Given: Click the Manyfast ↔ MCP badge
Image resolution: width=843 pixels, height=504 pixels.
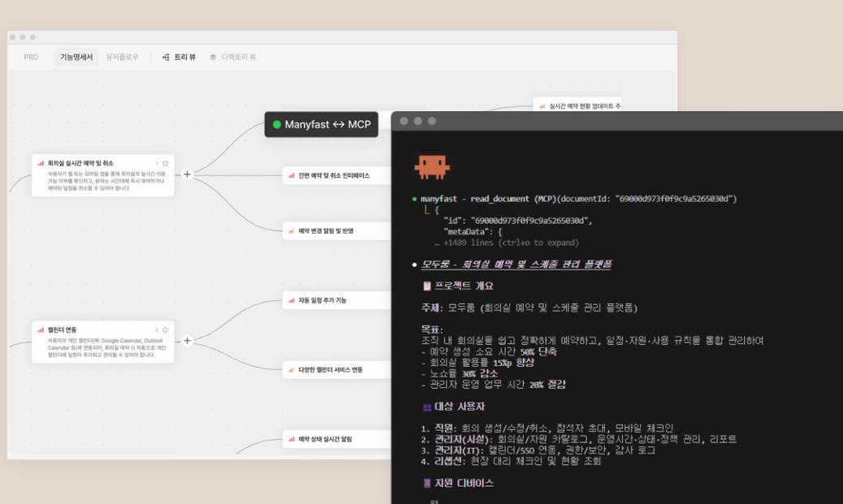Looking at the screenshot, I should 321,125.
